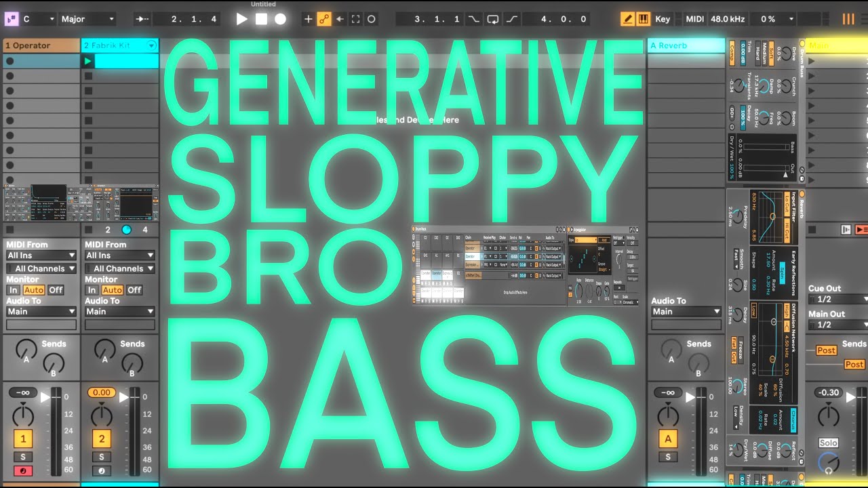This screenshot has width=868, height=488.
Task: Toggle Fabrik Kit track activator button 2
Action: click(102, 439)
